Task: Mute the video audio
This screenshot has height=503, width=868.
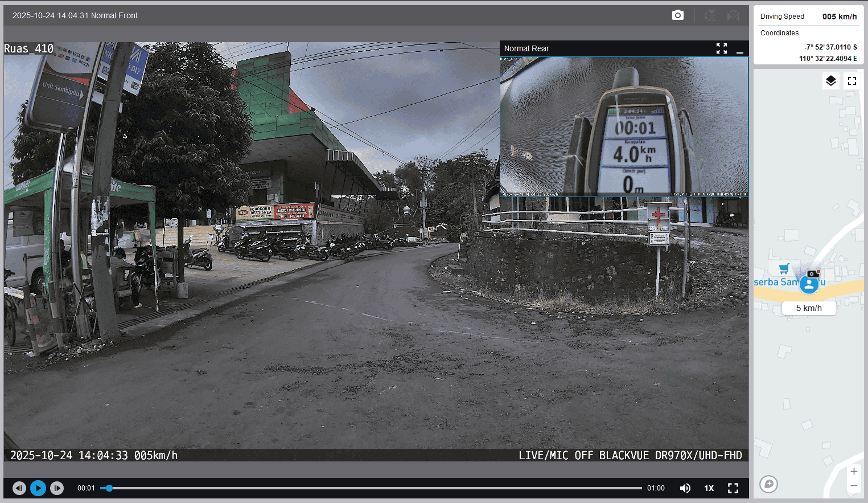Action: tap(685, 488)
